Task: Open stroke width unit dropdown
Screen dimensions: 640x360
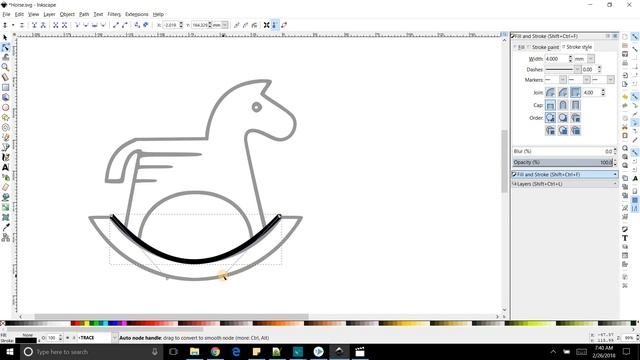Action: point(591,59)
